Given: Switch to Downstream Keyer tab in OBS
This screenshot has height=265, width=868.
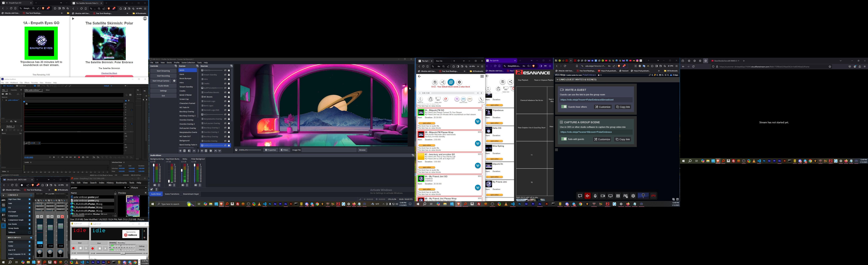Looking at the screenshot, I should click(191, 194).
